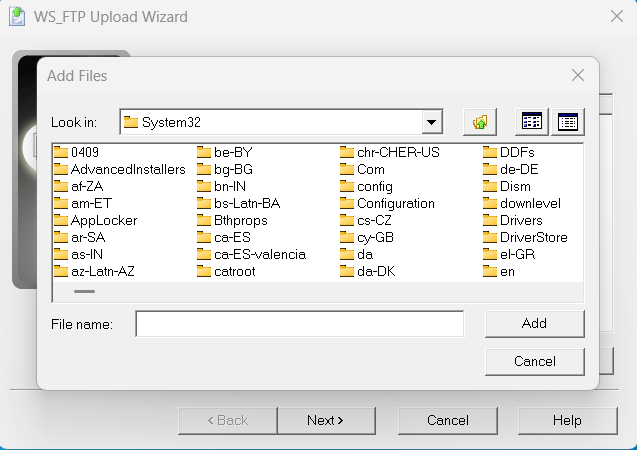This screenshot has height=450, width=637.
Task: Select the DDFs folder
Action: tap(509, 152)
